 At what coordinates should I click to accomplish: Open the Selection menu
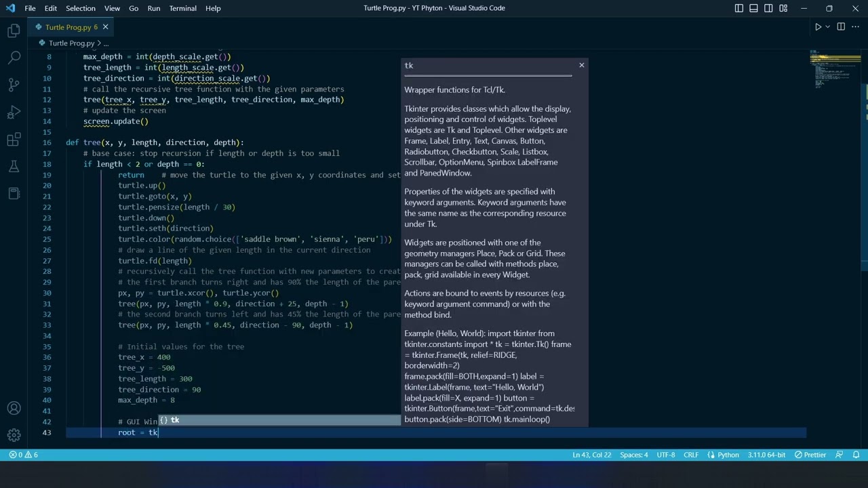tap(81, 8)
